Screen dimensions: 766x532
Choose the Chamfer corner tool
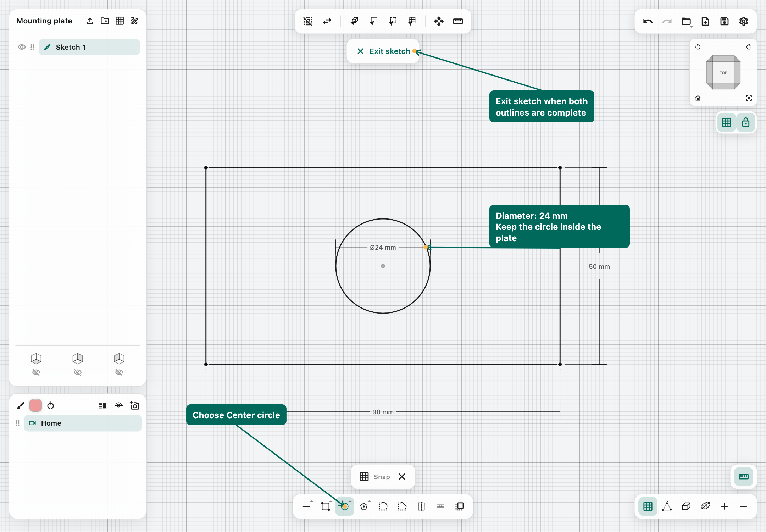402,506
